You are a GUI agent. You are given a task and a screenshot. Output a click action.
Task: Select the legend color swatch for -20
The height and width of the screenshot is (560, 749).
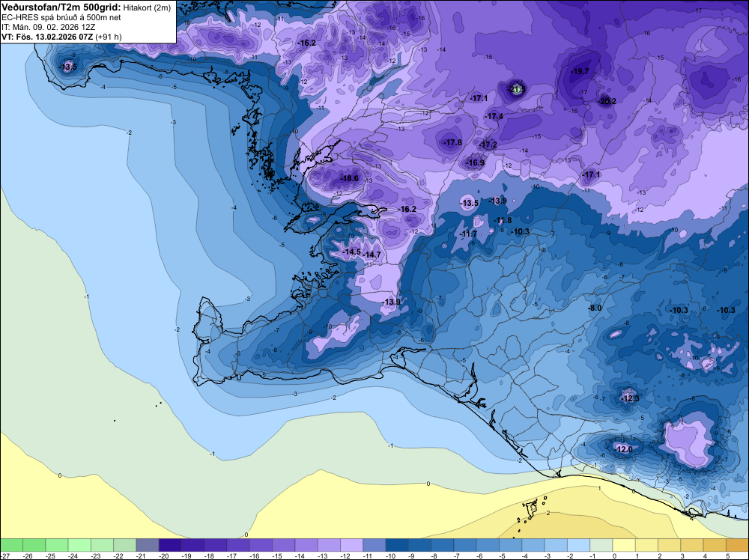170,545
